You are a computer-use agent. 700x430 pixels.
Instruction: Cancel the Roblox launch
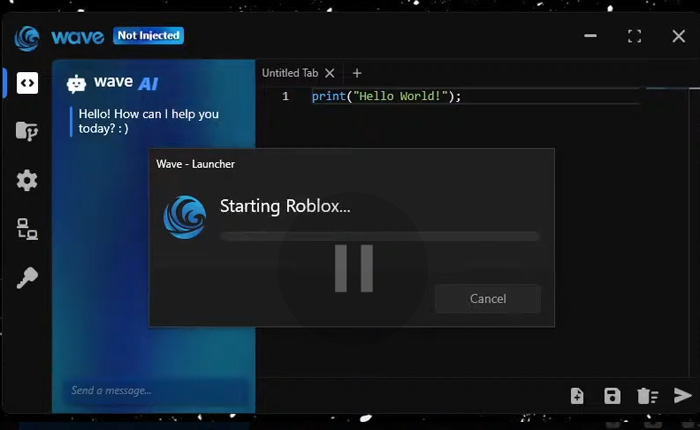(488, 298)
